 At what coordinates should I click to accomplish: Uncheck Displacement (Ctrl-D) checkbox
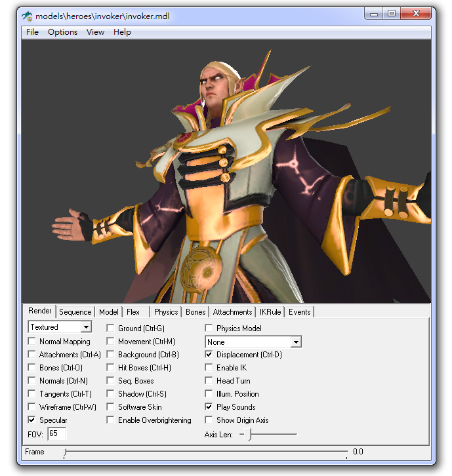209,354
